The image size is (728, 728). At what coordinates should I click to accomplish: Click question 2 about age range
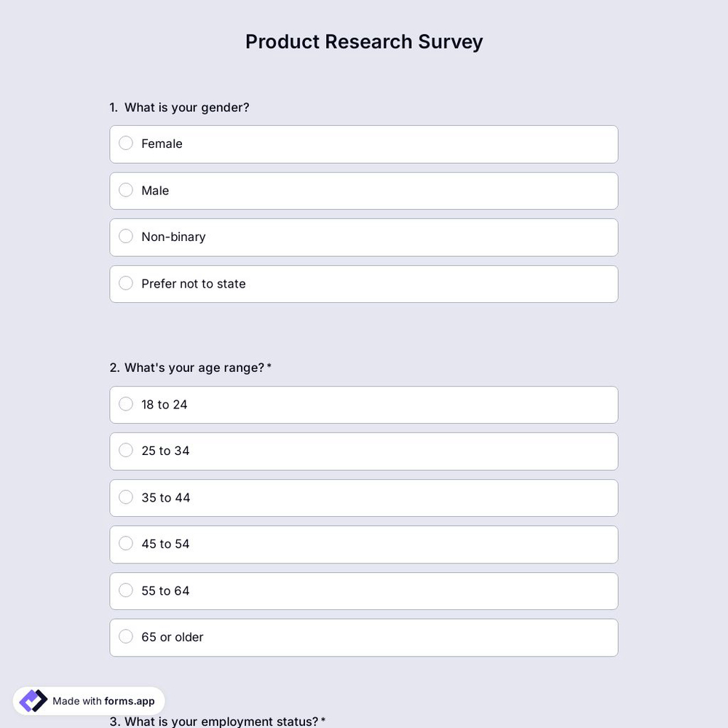click(x=191, y=368)
